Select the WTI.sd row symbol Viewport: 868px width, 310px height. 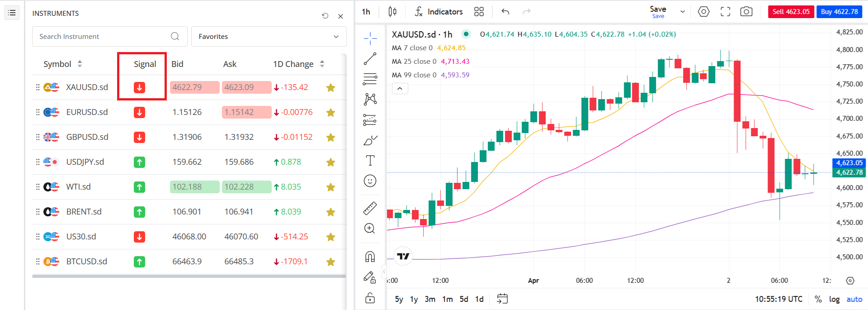click(x=78, y=187)
